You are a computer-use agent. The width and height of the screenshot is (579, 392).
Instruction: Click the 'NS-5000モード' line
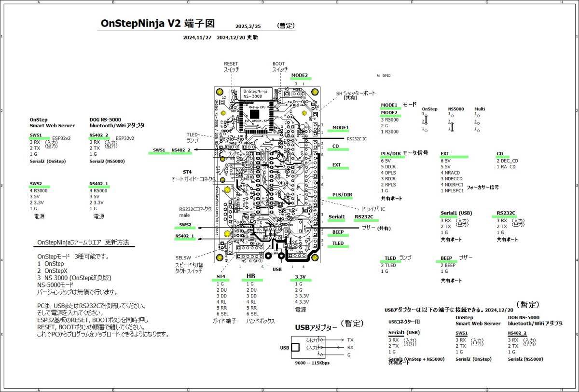coord(56,285)
